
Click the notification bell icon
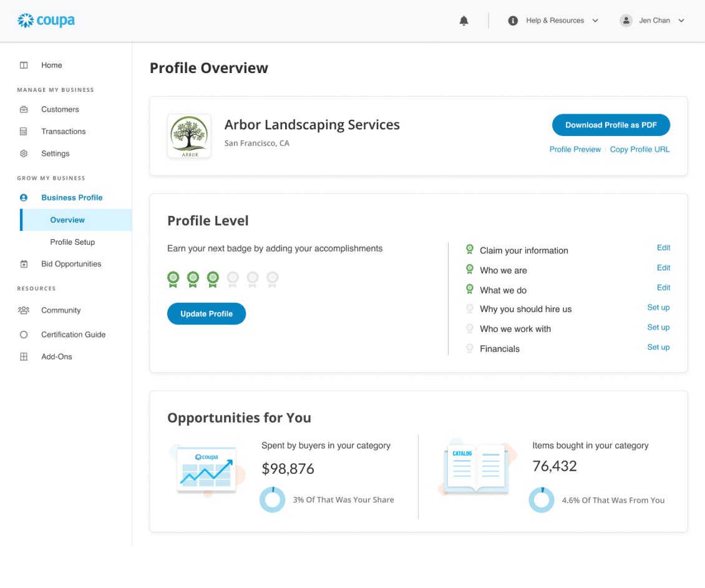[x=464, y=21]
